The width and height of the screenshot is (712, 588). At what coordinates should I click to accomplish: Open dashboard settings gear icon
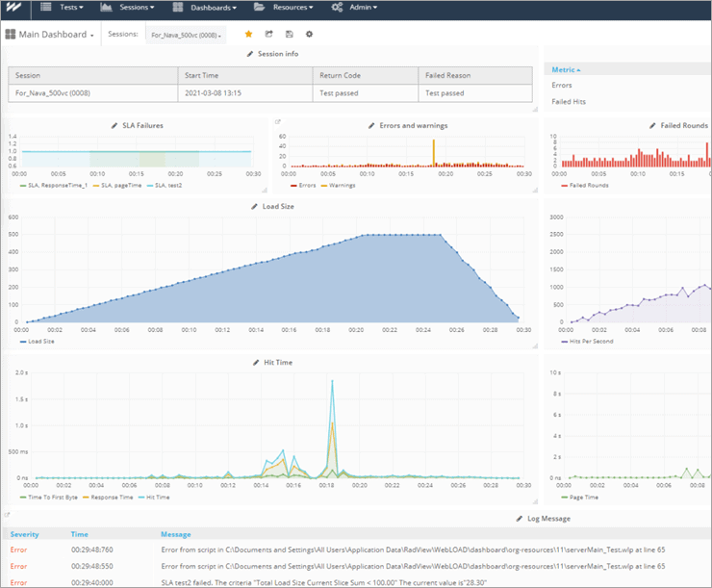pos(309,35)
